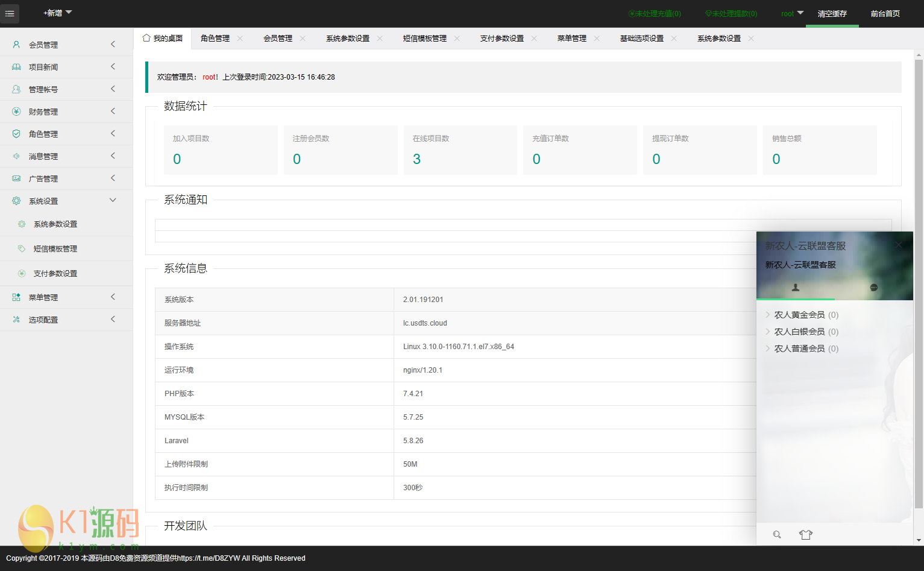Image resolution: width=924 pixels, height=571 pixels.
Task: Click the 清空缓存 button
Action: click(x=832, y=13)
